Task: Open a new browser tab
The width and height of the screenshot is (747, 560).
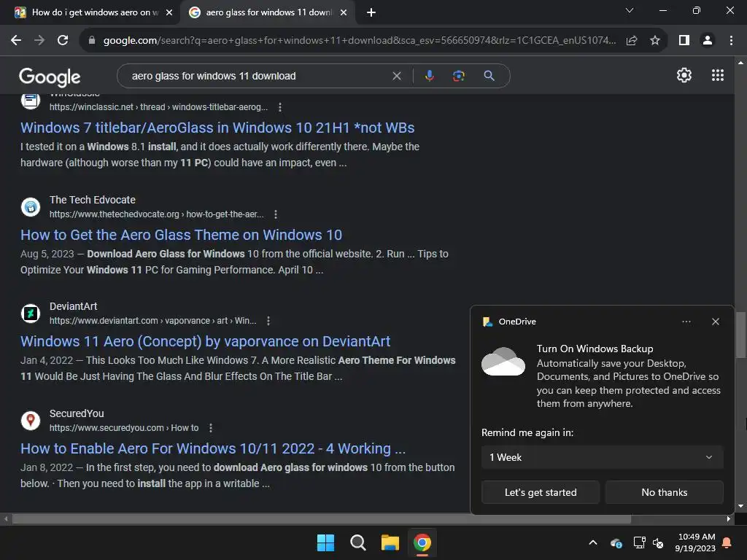Action: coord(371,12)
